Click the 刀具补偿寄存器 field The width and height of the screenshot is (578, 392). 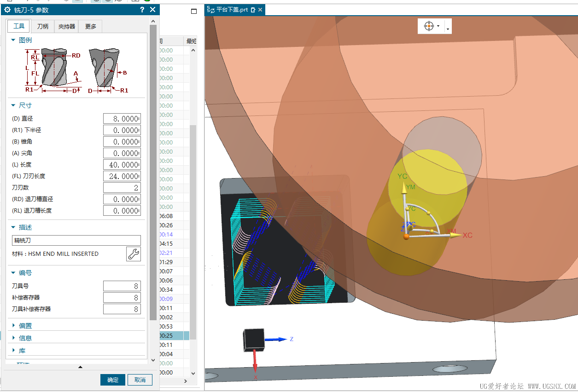point(122,309)
